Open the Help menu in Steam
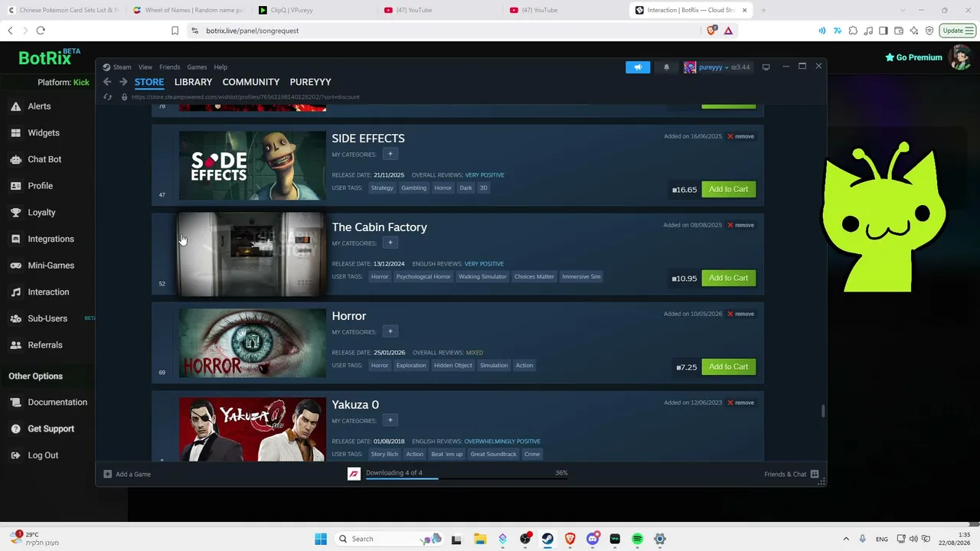Screen dimensions: 980x551 pyautogui.click(x=220, y=67)
